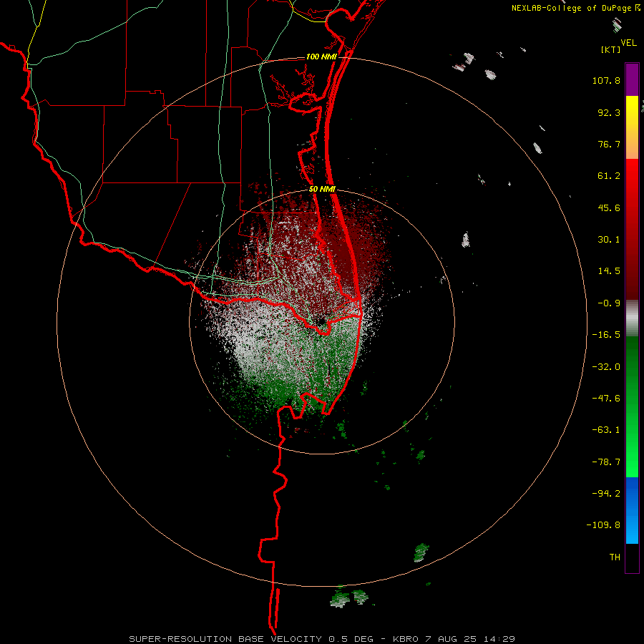
Task: Pick the black TH segment of the color bar
Action: click(x=632, y=557)
